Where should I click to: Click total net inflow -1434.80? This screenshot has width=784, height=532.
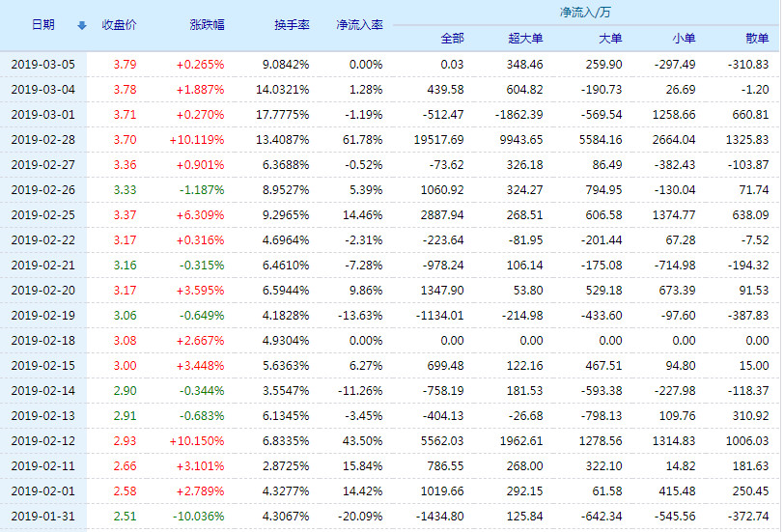pos(440,516)
